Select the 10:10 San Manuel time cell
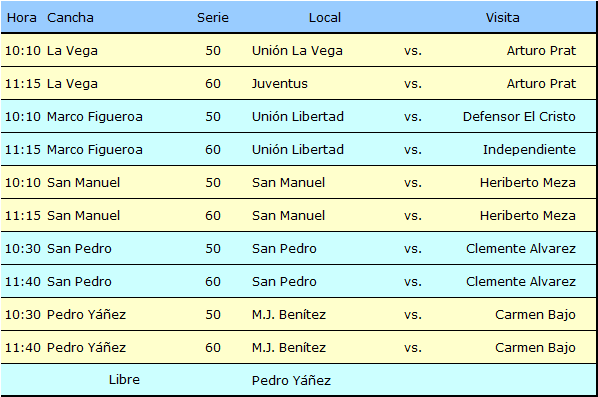The image size is (598, 397). point(23,182)
